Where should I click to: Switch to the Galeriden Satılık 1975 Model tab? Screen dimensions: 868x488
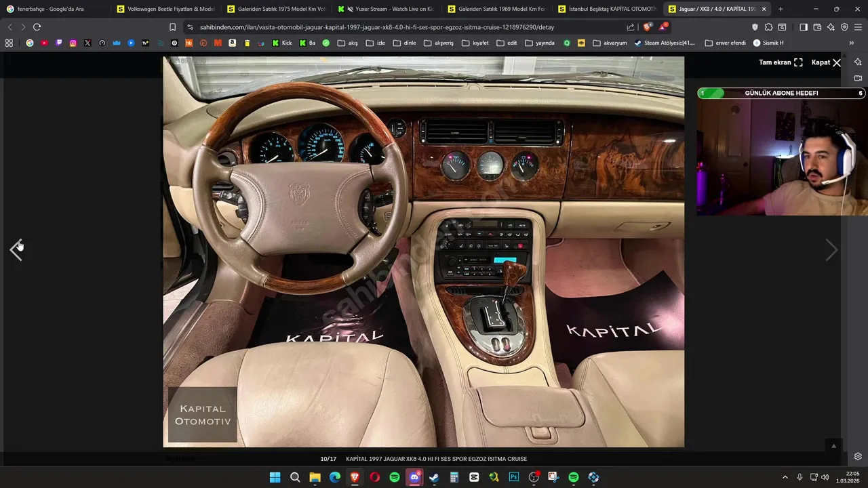275,9
